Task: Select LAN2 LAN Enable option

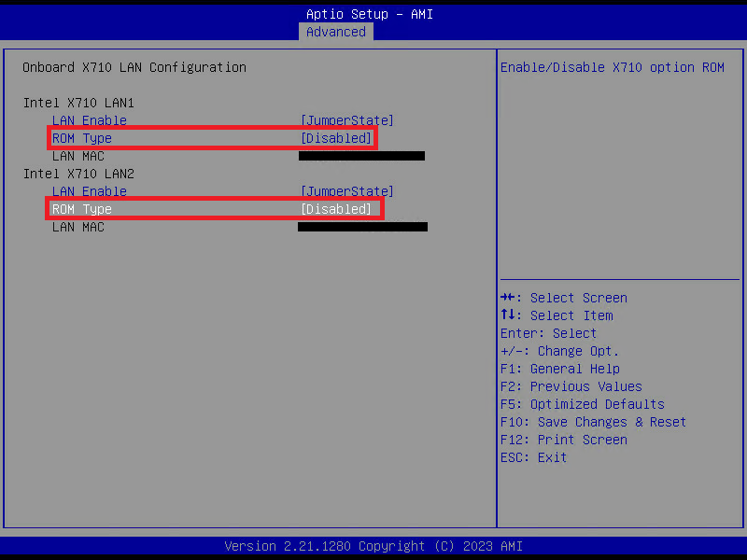Action: click(x=89, y=191)
